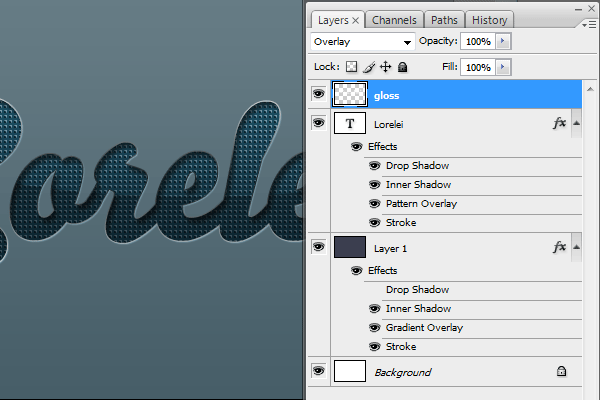Open the Fill slider arrow

(503, 67)
